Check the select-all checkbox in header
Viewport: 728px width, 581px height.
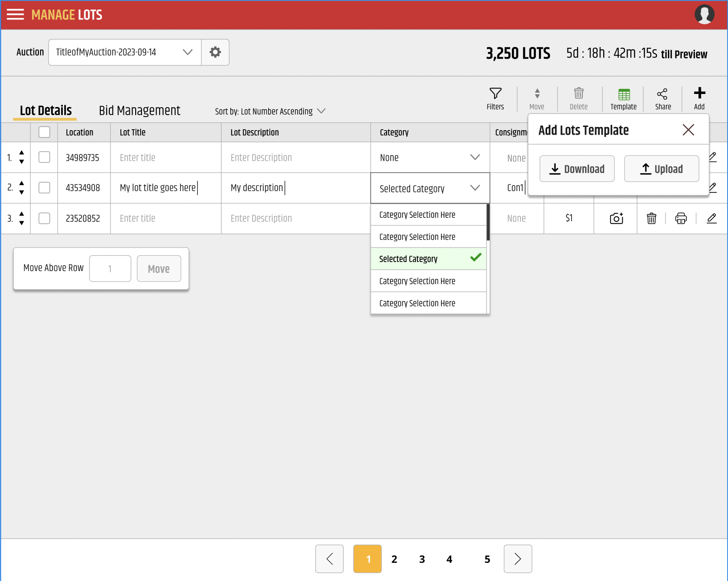44,132
